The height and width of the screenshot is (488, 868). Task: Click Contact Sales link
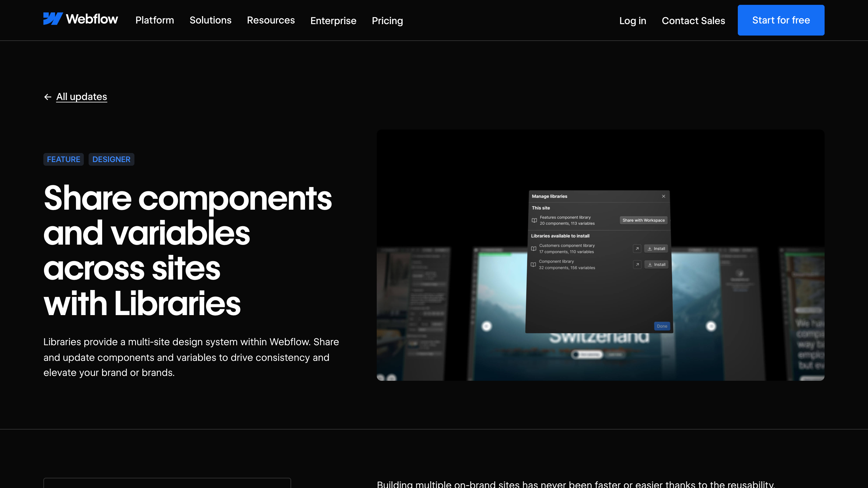[x=693, y=20]
